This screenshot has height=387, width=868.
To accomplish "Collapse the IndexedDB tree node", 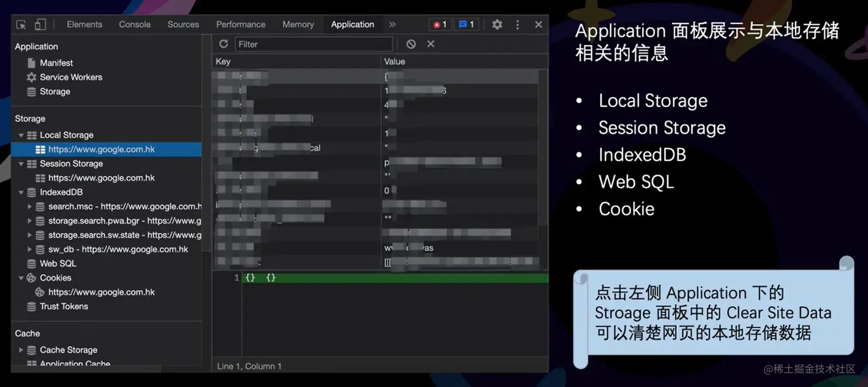I will [21, 193].
